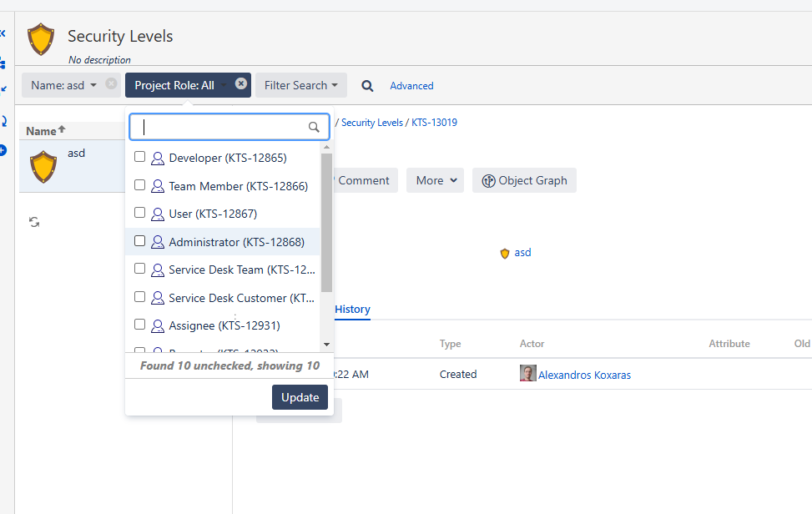Click the Name column header

tap(41, 132)
